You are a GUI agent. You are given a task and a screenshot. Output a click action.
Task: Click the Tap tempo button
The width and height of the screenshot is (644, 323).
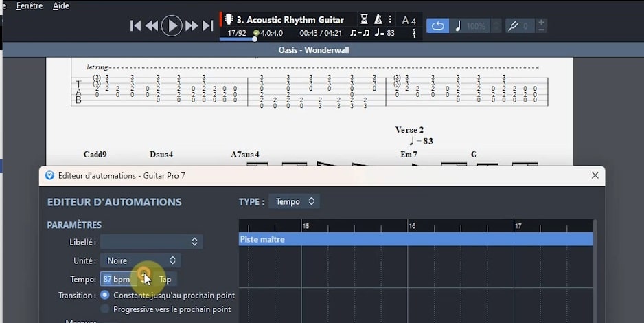(x=165, y=280)
